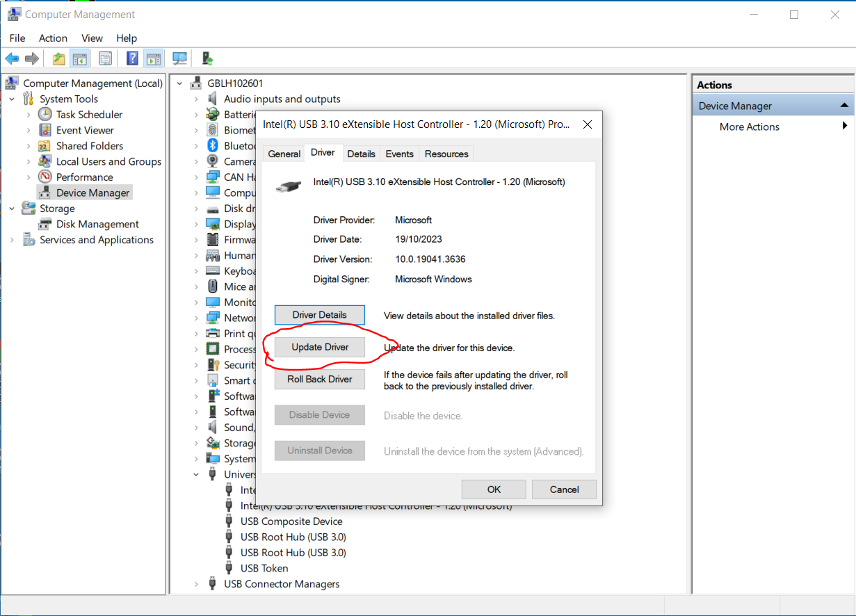Image resolution: width=856 pixels, height=616 pixels.
Task: Select Disk Management in the console tree
Action: pos(97,224)
